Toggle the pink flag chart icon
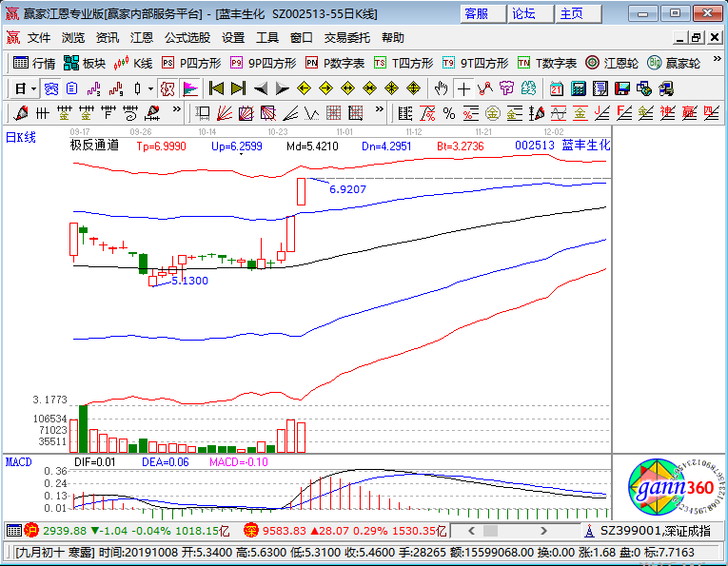Viewport: 728px width, 566px height. click(x=190, y=88)
